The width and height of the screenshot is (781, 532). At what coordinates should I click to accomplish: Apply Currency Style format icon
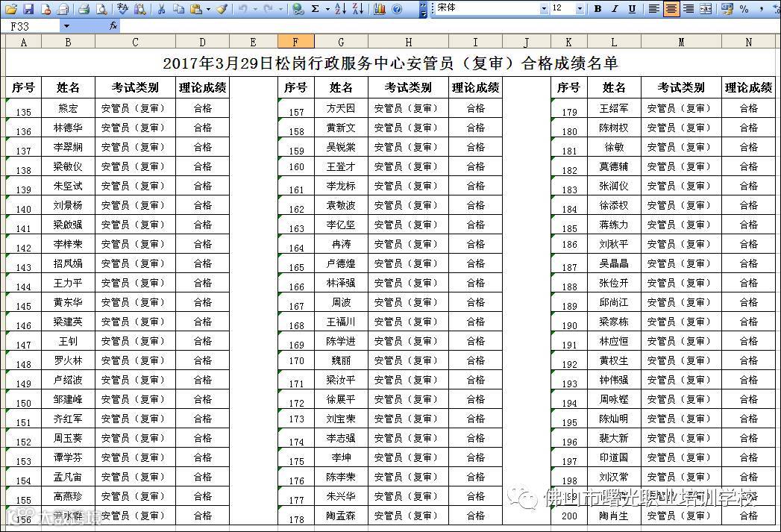(727, 8)
